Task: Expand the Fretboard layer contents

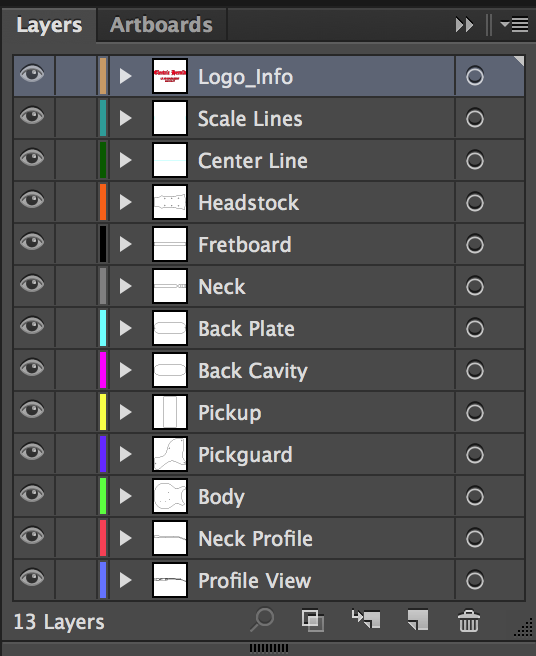Action: tap(126, 244)
